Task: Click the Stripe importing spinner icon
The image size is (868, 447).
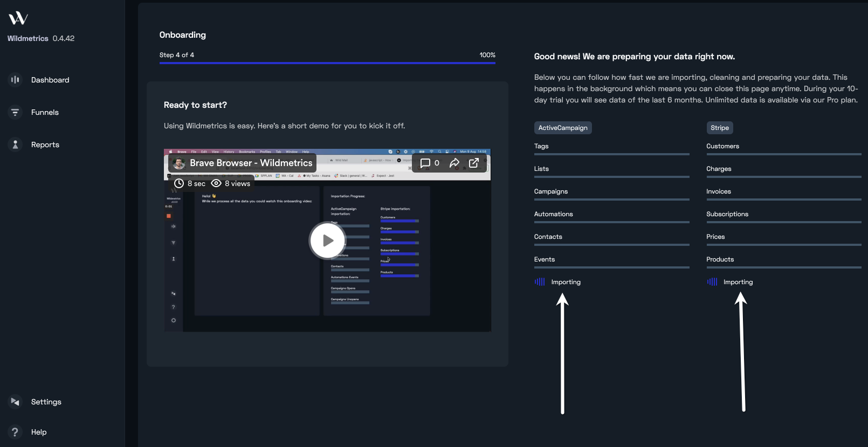Action: point(712,282)
